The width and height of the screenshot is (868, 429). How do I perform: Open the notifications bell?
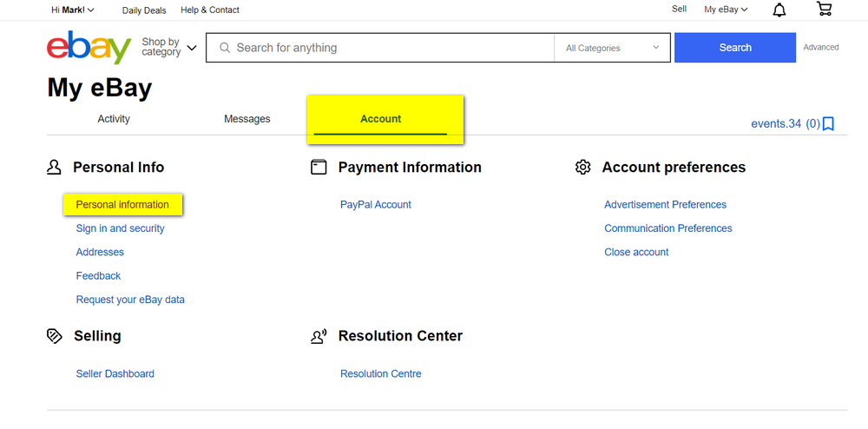tap(779, 10)
